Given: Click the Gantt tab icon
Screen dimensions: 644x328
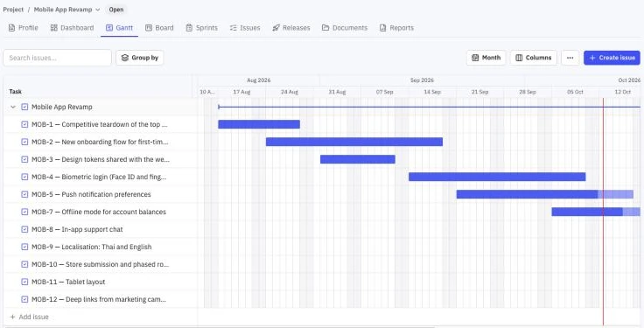Looking at the screenshot, I should [x=109, y=28].
